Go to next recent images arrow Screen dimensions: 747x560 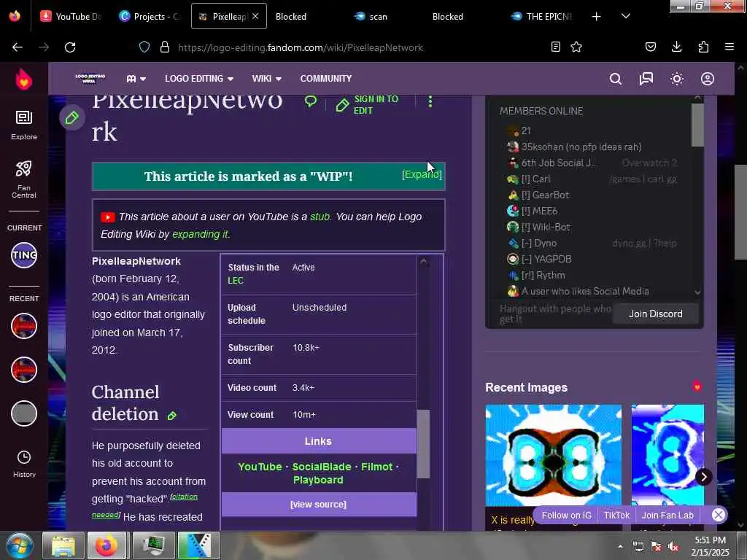coord(704,477)
